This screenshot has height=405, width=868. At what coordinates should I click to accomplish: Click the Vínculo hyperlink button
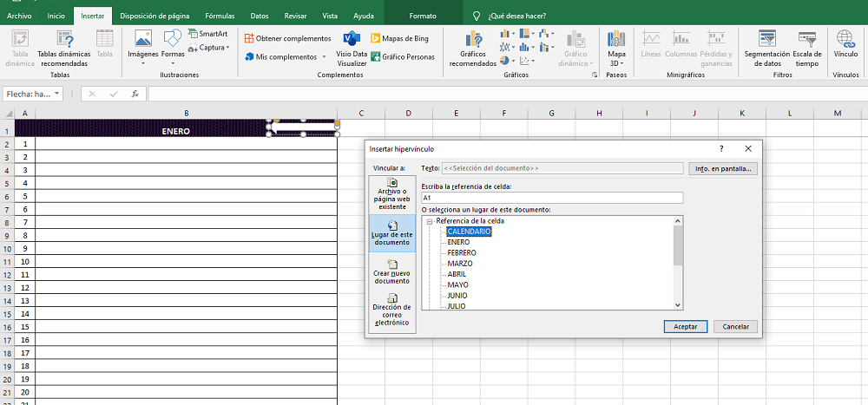(845, 45)
